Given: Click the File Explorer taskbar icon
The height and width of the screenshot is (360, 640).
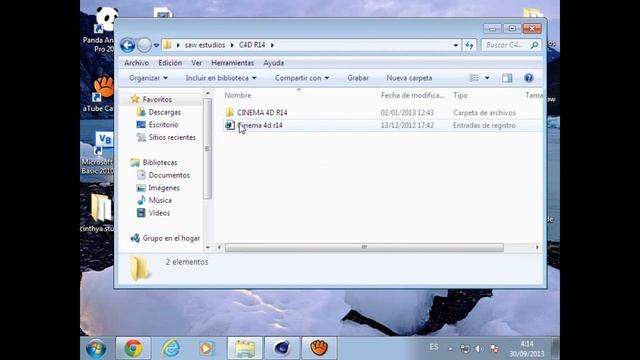Looking at the screenshot, I should tap(244, 349).
